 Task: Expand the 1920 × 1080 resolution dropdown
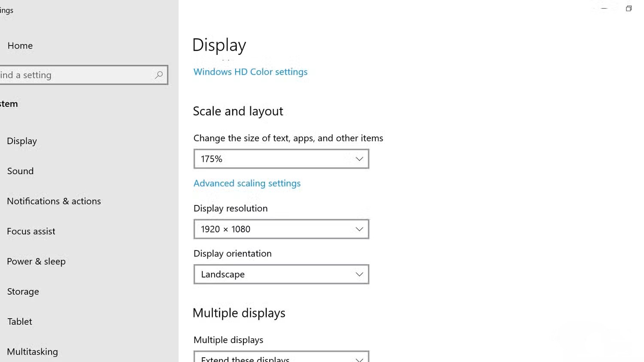(281, 229)
